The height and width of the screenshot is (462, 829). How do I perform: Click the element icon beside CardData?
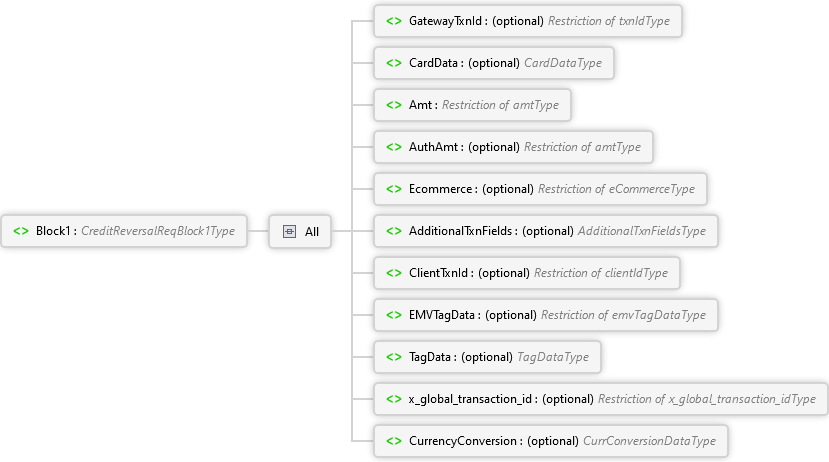pyautogui.click(x=394, y=63)
